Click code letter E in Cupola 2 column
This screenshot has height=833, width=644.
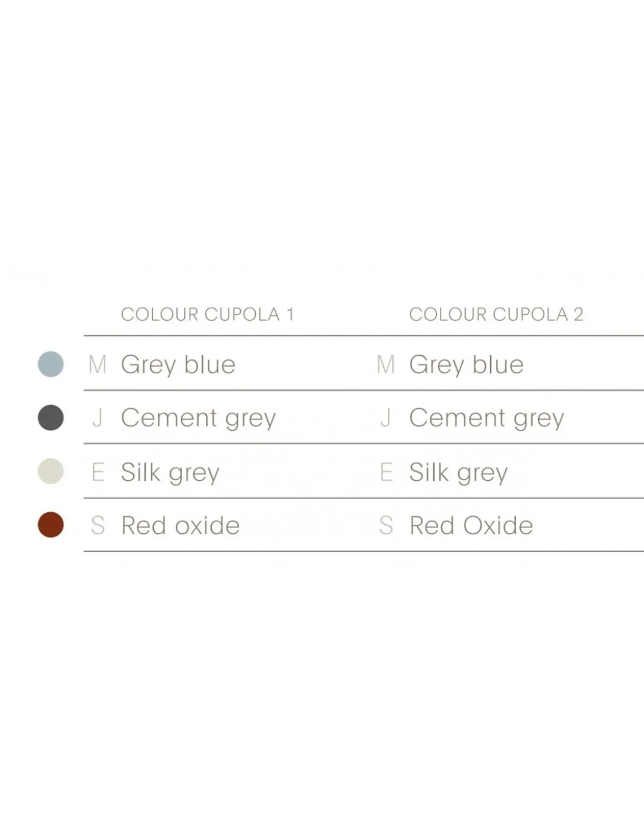pos(386,472)
